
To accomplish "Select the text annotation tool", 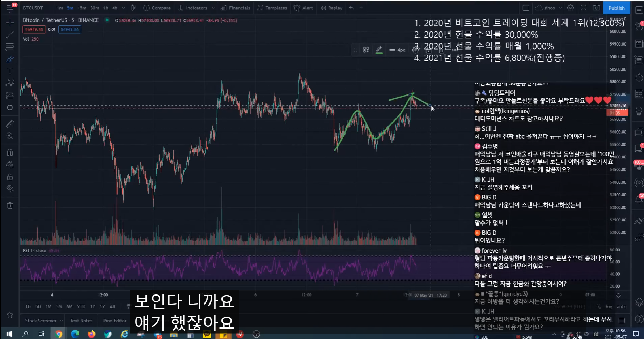I will [x=10, y=71].
